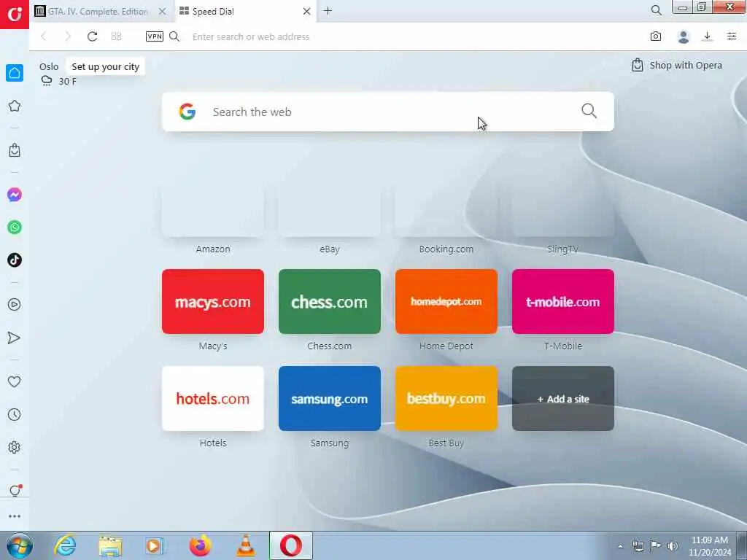Take a snapshot with camera icon
Viewport: 747px width, 560px height.
pyautogui.click(x=656, y=36)
